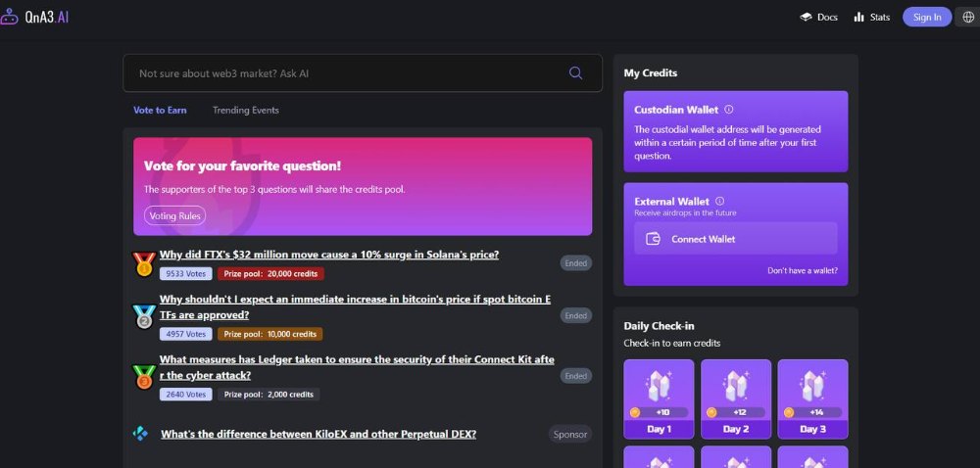
Task: Click the Ended badge on the Ledger question
Action: pyautogui.click(x=575, y=376)
